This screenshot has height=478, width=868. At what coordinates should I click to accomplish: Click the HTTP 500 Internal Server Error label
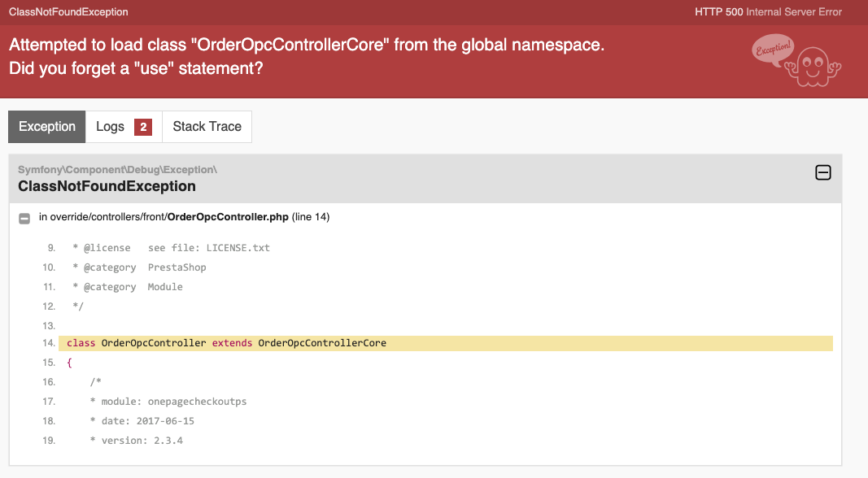click(x=768, y=12)
